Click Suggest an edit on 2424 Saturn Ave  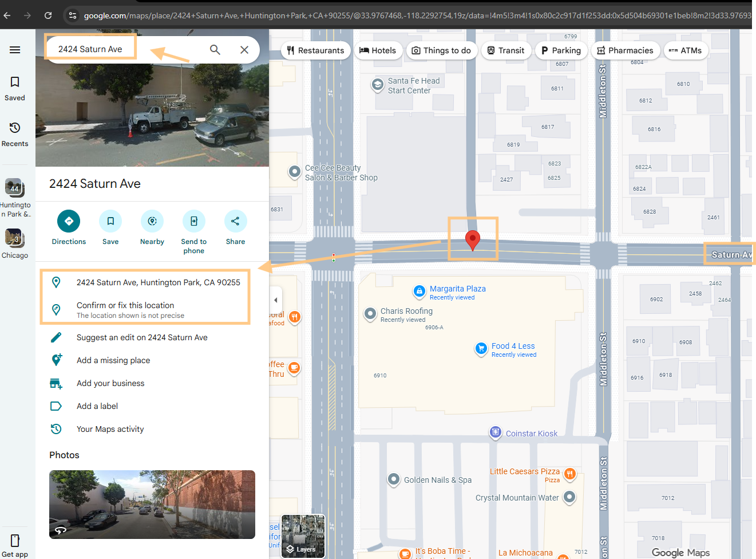tap(142, 337)
